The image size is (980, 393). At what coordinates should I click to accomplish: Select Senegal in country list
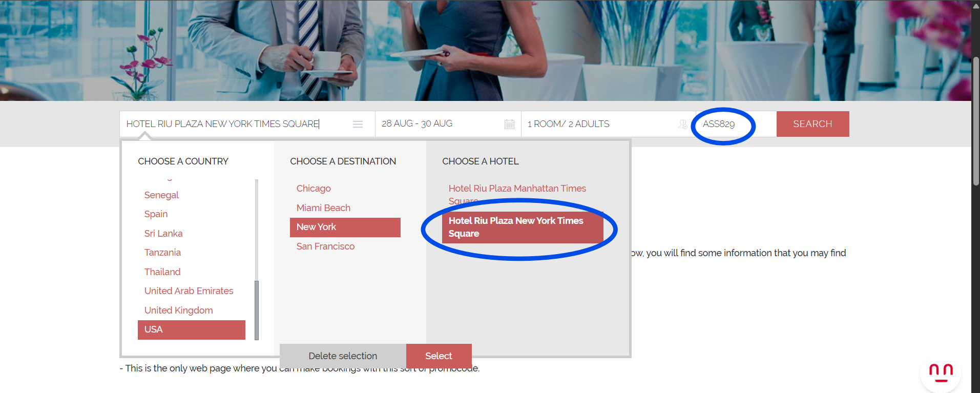(161, 195)
